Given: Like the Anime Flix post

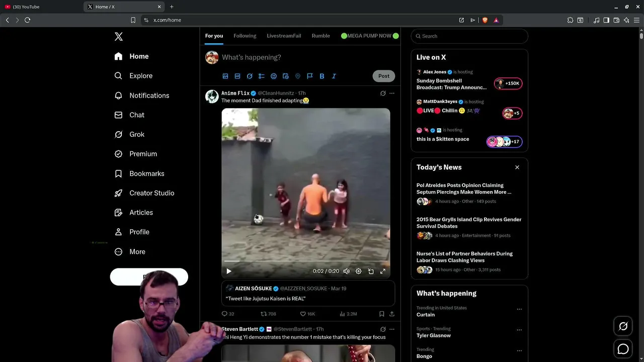Looking at the screenshot, I should (307, 314).
